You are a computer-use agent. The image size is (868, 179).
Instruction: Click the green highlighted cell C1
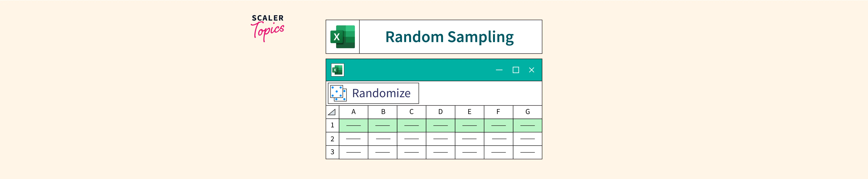pyautogui.click(x=411, y=125)
